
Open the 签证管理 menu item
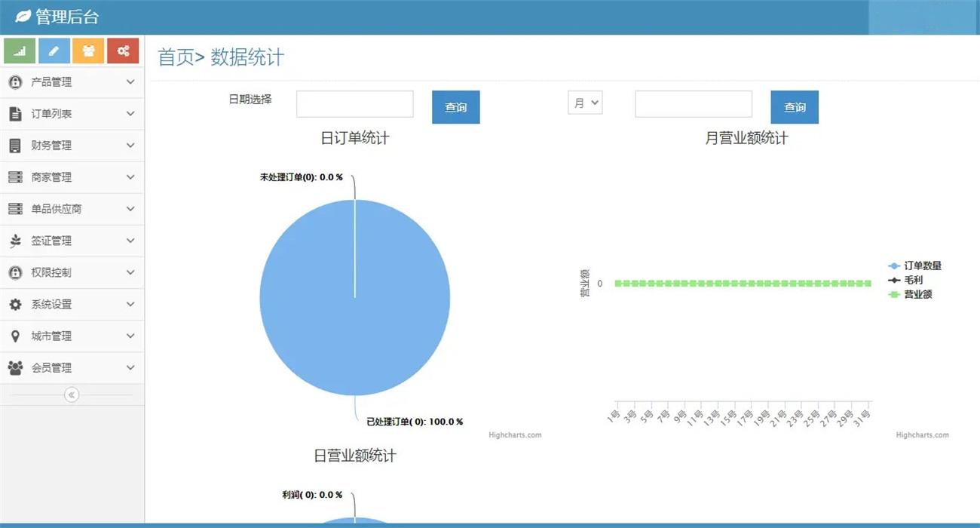[72, 241]
